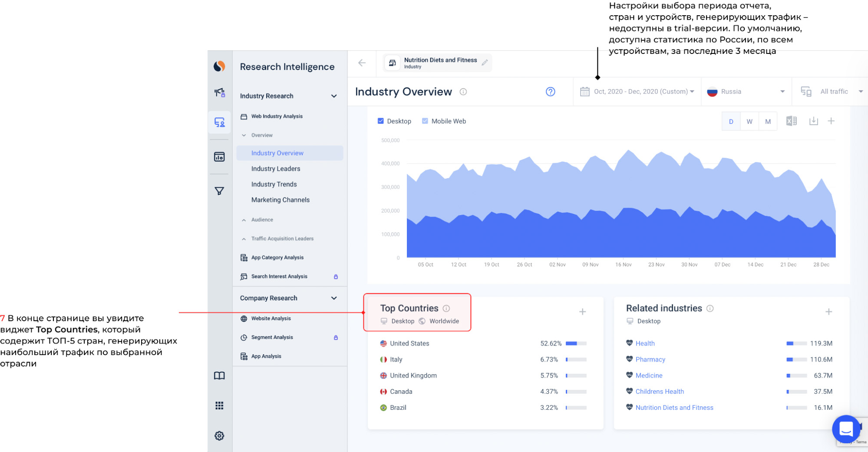Edit industry with the pencil icon
This screenshot has width=868, height=452.
tap(485, 63)
